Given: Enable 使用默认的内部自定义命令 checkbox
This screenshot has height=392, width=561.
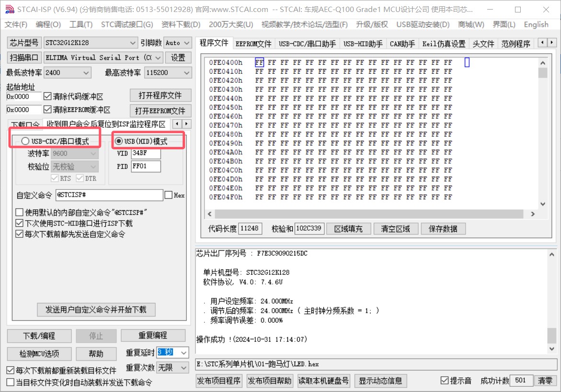Looking at the screenshot, I should click(19, 212).
